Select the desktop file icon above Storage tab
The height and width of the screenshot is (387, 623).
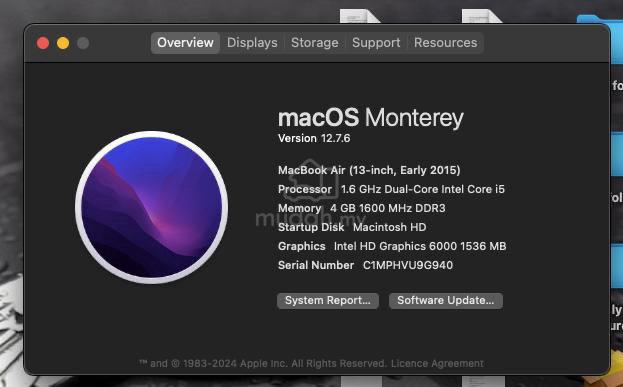[360, 16]
